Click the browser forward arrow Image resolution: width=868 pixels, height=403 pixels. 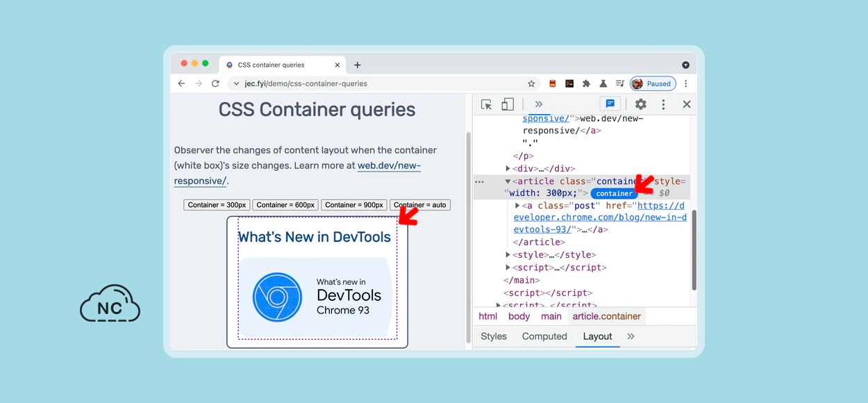pyautogui.click(x=199, y=83)
